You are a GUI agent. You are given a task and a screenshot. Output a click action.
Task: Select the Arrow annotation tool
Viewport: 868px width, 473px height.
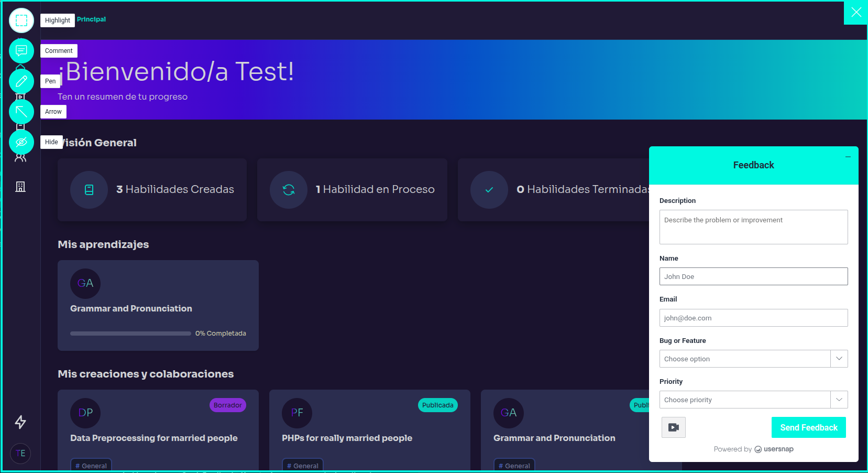pos(21,112)
